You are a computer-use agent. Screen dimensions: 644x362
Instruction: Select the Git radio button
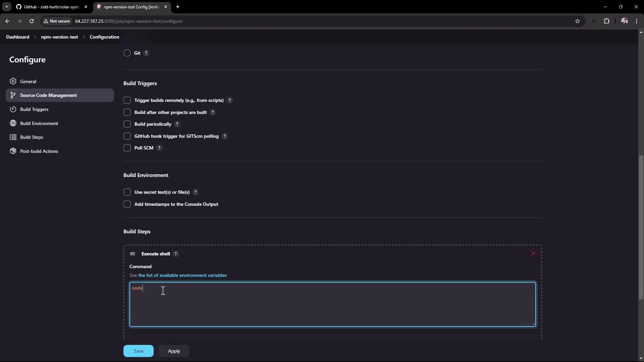pyautogui.click(x=127, y=53)
